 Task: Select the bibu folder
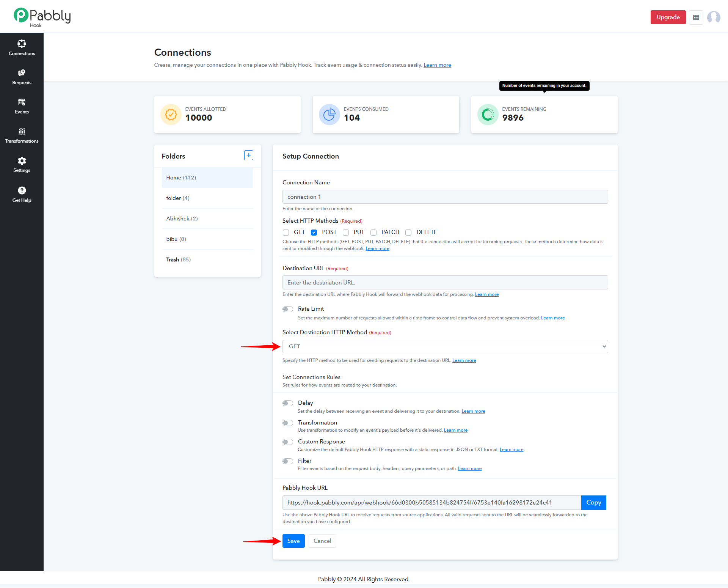point(207,239)
